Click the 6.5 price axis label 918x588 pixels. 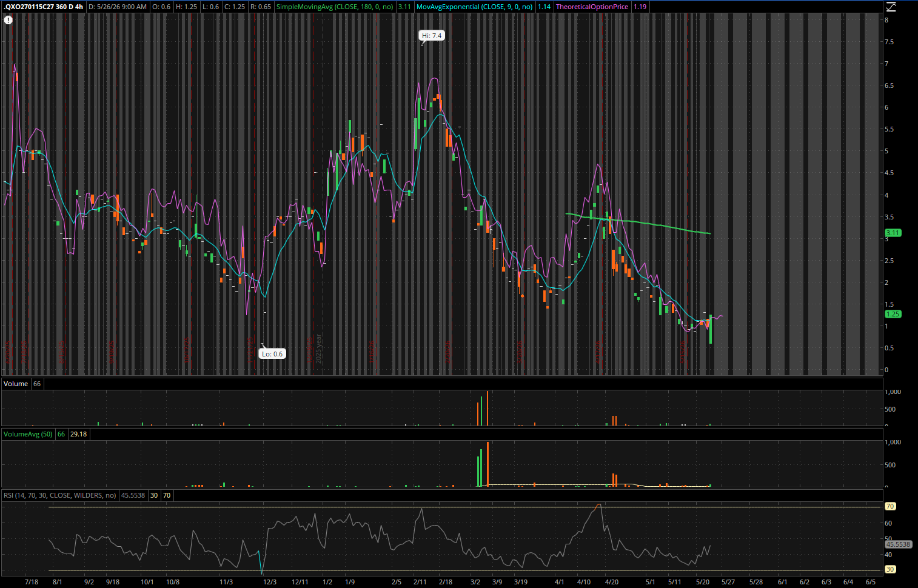(889, 85)
